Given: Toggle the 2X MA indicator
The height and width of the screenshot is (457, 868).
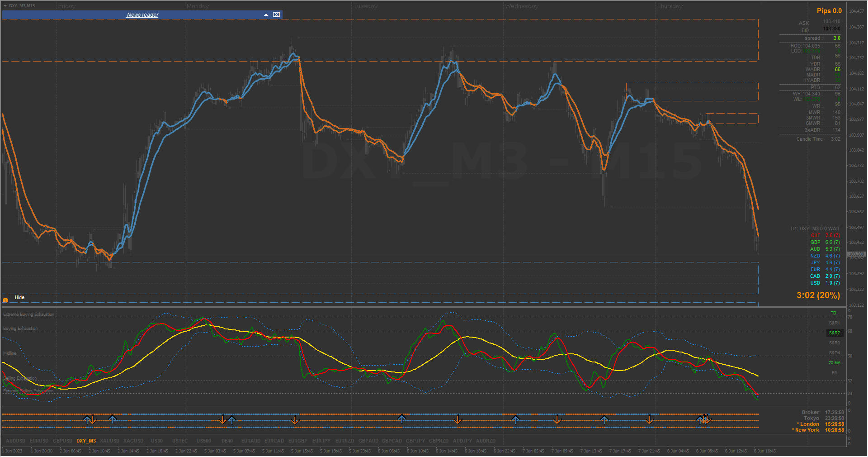Looking at the screenshot, I should point(834,363).
